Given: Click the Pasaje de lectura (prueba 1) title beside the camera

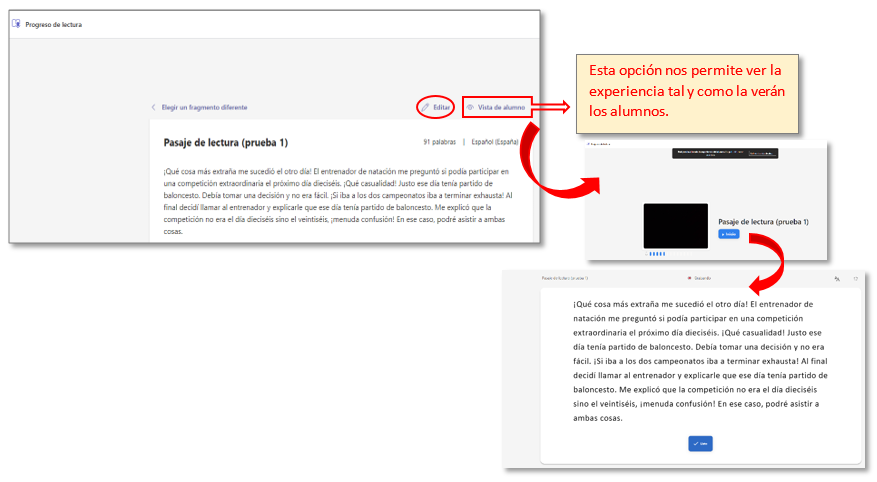Looking at the screenshot, I should [763, 222].
